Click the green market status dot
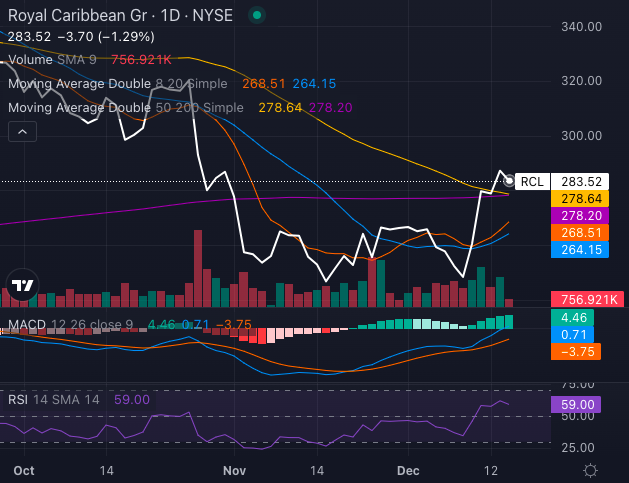The height and width of the screenshot is (483, 629). 257,16
